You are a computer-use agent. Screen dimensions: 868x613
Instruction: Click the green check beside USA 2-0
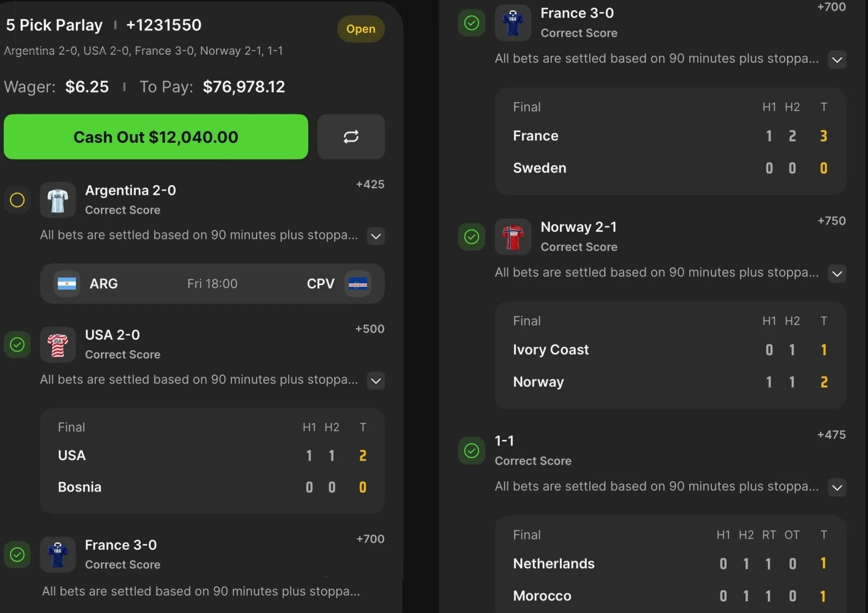(17, 345)
